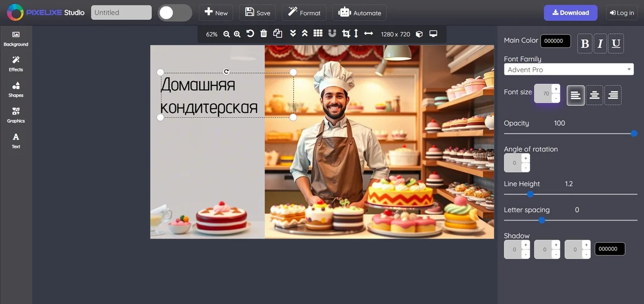Decrease angle of rotation with the minus stepper
Viewport: 644px width, 304px height.
[525, 168]
